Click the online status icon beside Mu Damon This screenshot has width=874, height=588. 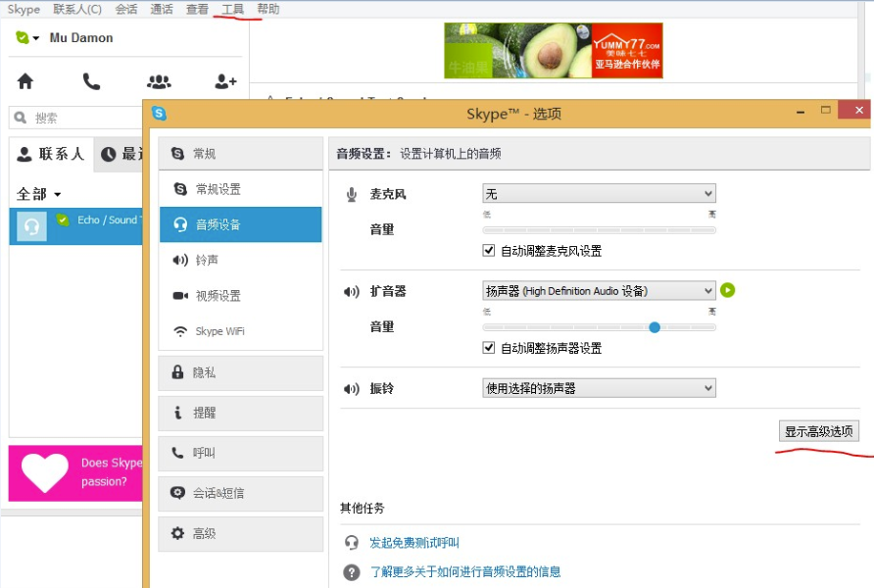(x=23, y=37)
